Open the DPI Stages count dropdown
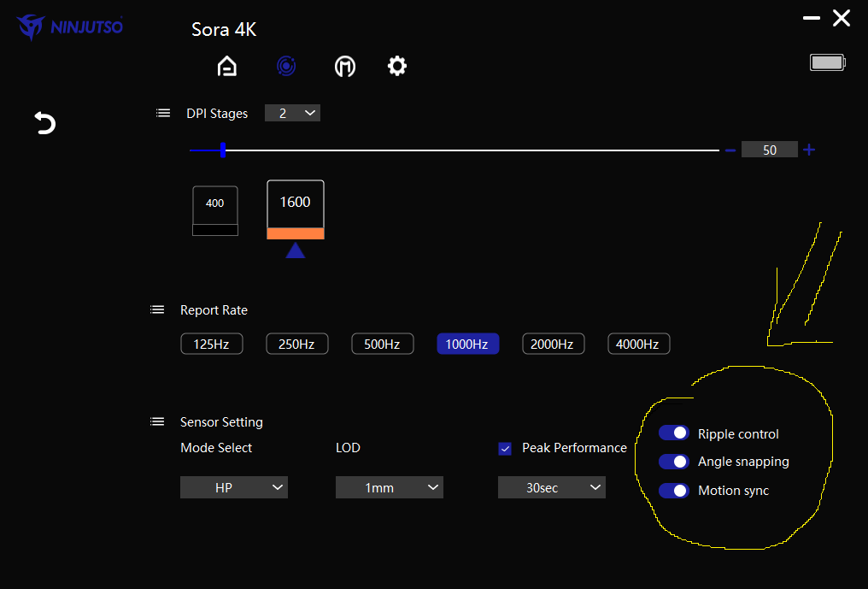Screen dimensions: 868x589 [292, 113]
